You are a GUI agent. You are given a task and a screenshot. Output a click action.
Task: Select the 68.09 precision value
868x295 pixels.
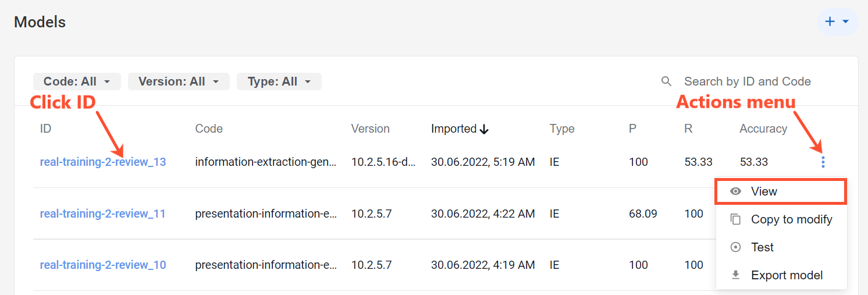click(643, 214)
